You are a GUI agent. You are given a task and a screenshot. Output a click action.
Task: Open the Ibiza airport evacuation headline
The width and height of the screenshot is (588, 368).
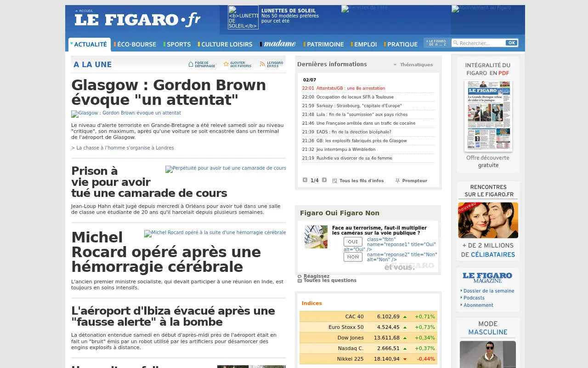coord(173,316)
